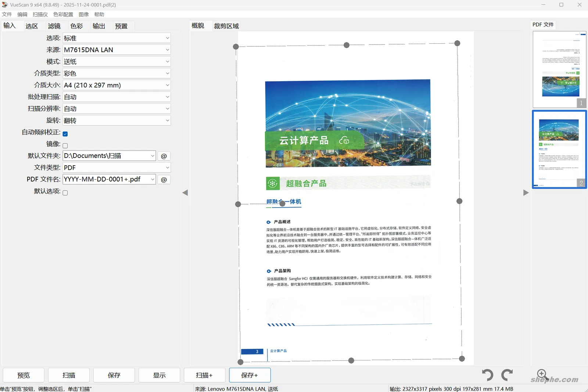The width and height of the screenshot is (588, 392).
Task: Open the 文件 menu
Action: point(7,14)
